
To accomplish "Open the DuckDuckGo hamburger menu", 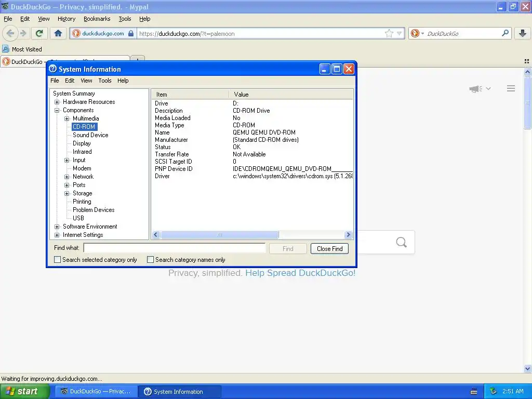I will pyautogui.click(x=511, y=88).
